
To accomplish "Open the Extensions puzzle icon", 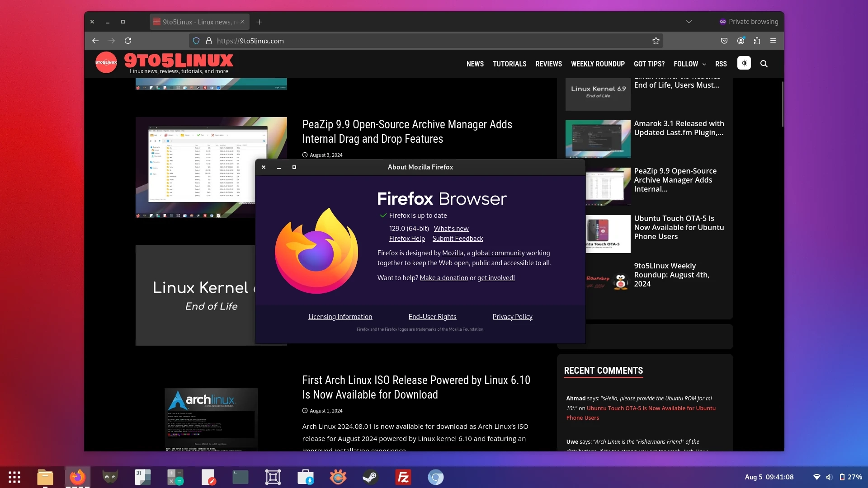I will pos(757,41).
